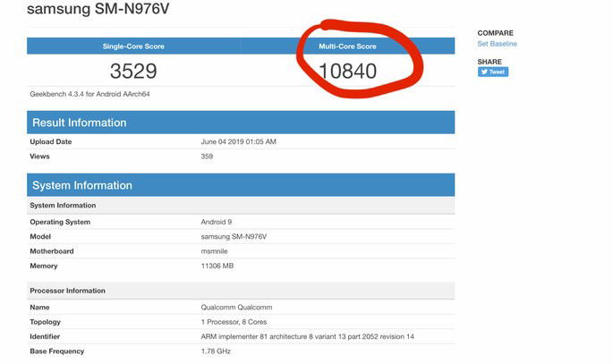Click the msmnile motherboard value
The width and height of the screenshot is (613, 364).
coord(214,251)
